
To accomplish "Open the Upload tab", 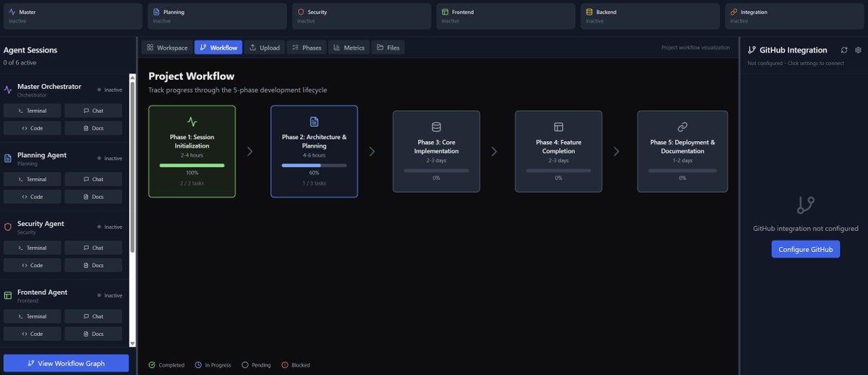I will point(264,48).
